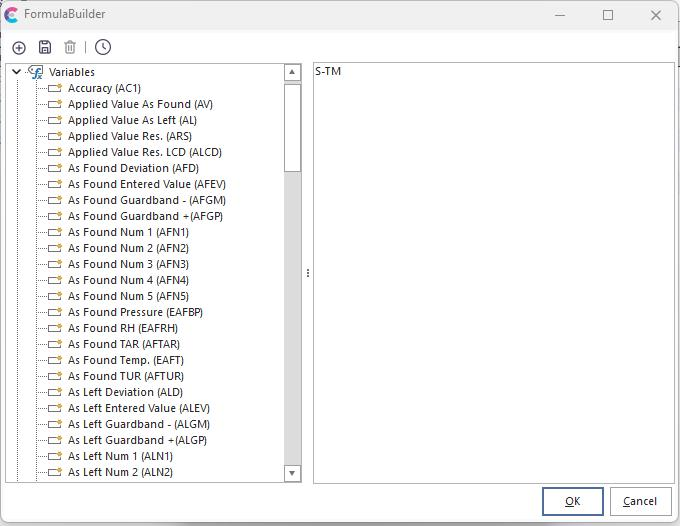Image resolution: width=680 pixels, height=526 pixels.
Task: Click inside the formula text area
Action: click(x=494, y=272)
